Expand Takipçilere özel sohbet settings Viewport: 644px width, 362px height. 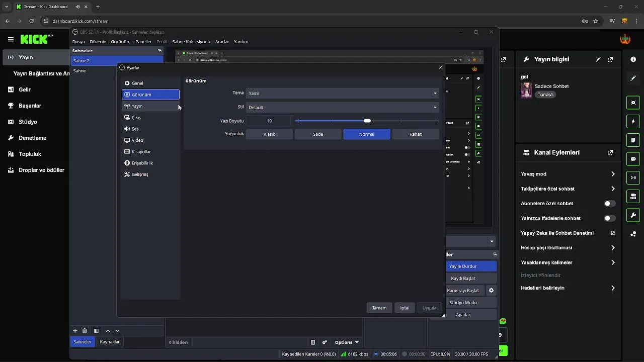613,189
